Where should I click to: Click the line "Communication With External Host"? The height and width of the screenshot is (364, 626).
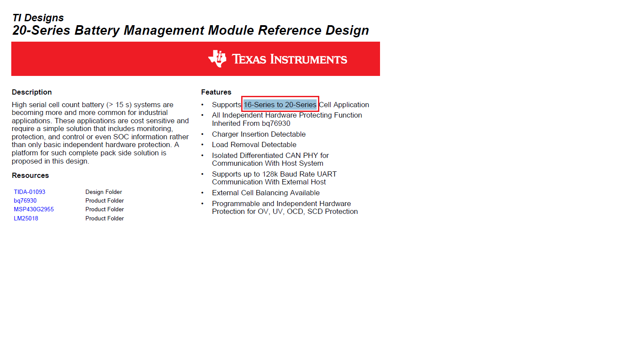(269, 182)
